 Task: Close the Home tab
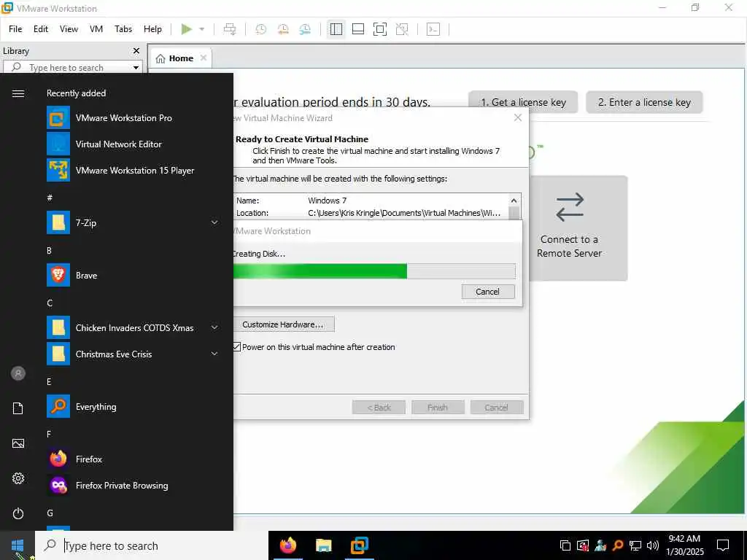click(x=204, y=58)
